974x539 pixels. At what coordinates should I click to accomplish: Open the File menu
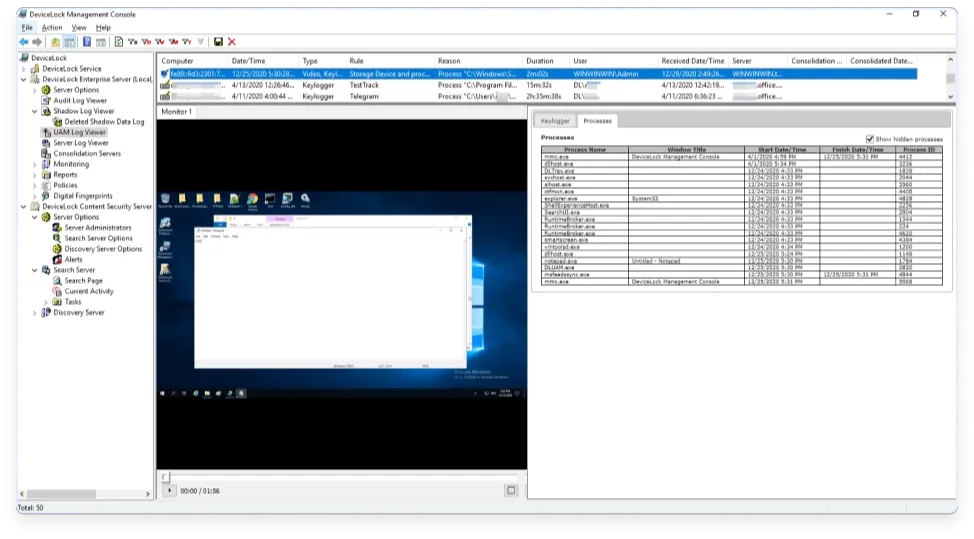coord(27,27)
